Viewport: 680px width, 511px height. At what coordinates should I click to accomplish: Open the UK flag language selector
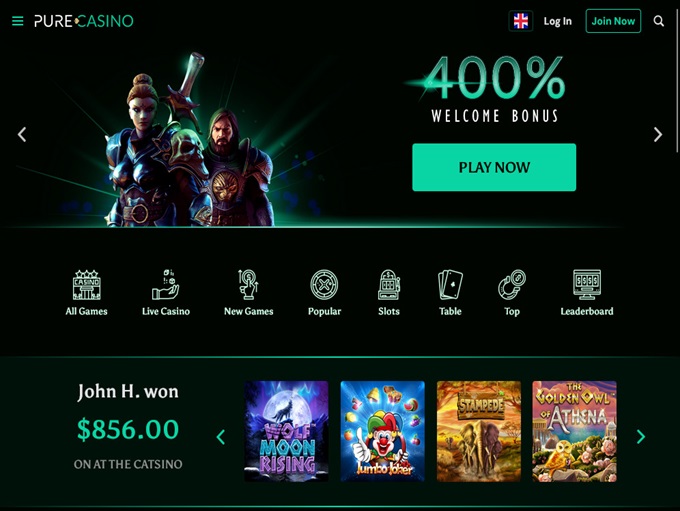coord(520,21)
